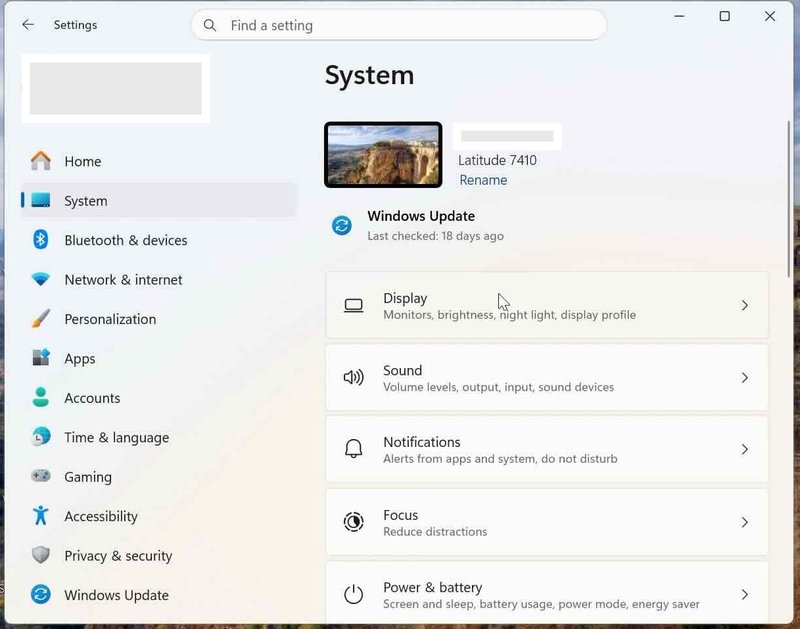800x629 pixels.
Task: Click the Find a setting search box
Action: pyautogui.click(x=399, y=25)
